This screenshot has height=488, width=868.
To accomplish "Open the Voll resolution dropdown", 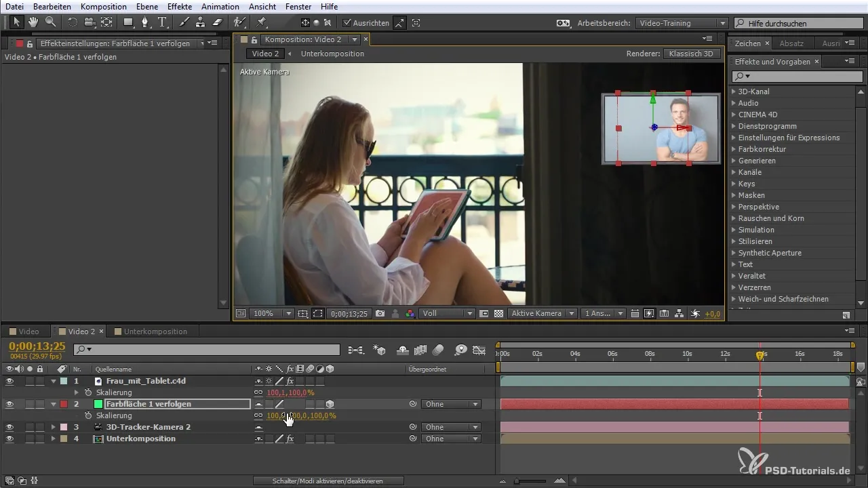I will click(x=448, y=314).
